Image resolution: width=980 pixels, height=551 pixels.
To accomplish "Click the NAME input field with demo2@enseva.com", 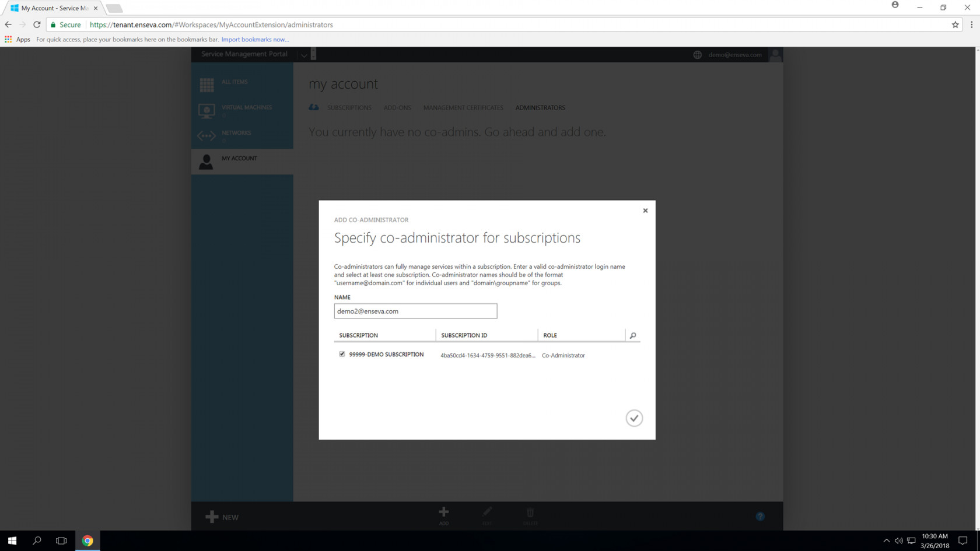I will [x=415, y=311].
